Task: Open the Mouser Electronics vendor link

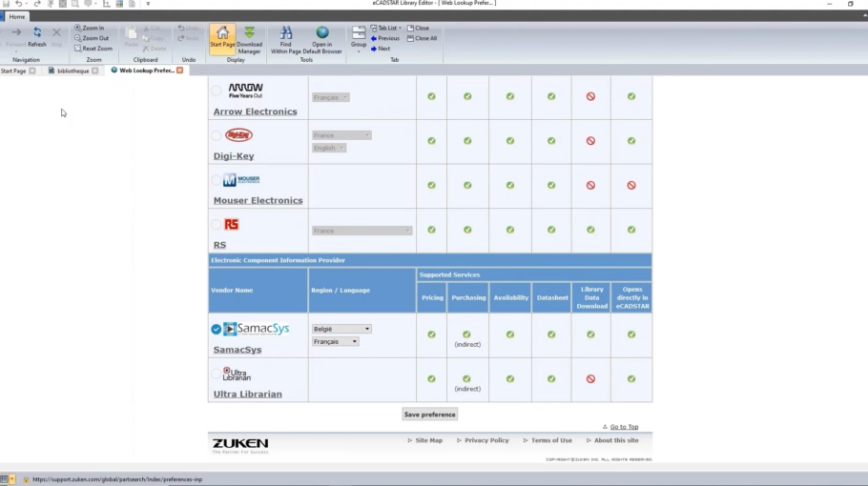Action: [x=258, y=200]
